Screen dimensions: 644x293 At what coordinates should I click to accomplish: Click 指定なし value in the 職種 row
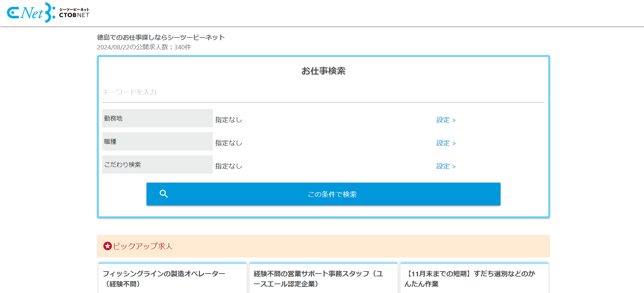[x=228, y=143]
